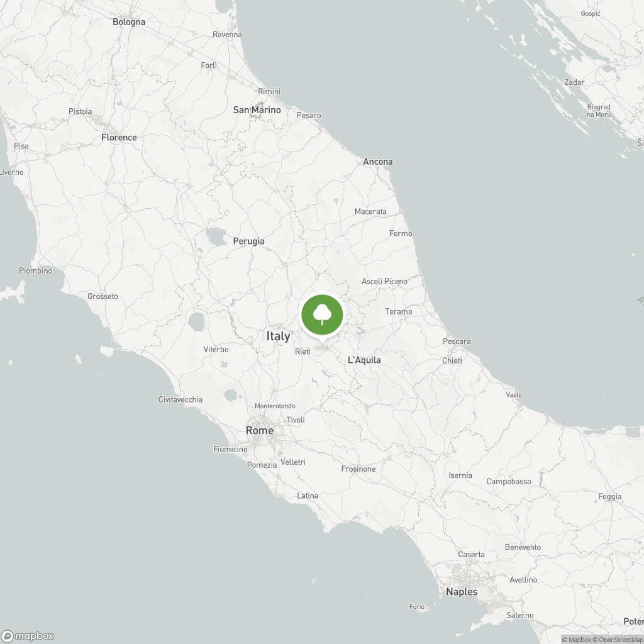Select the Grosseto map label
Screen dimensions: 644x644
(x=103, y=296)
